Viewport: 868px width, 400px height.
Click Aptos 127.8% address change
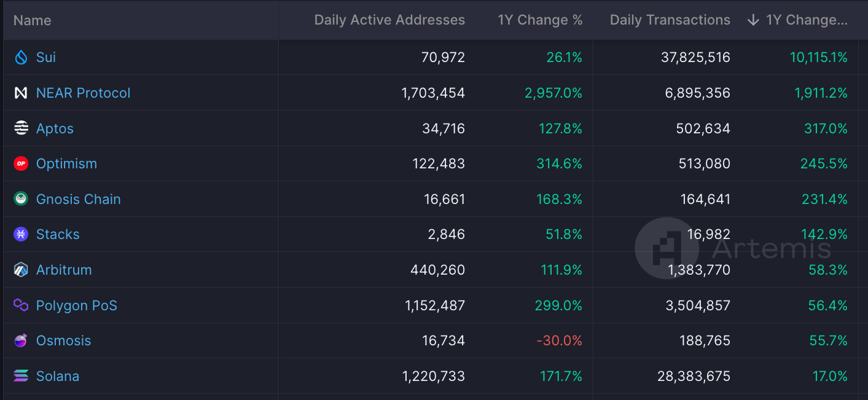[x=561, y=128]
